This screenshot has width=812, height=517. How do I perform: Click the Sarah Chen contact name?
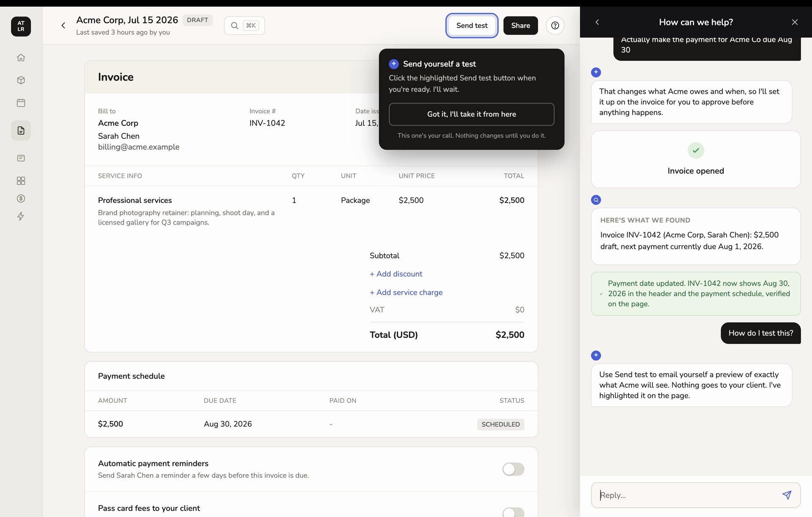click(119, 136)
